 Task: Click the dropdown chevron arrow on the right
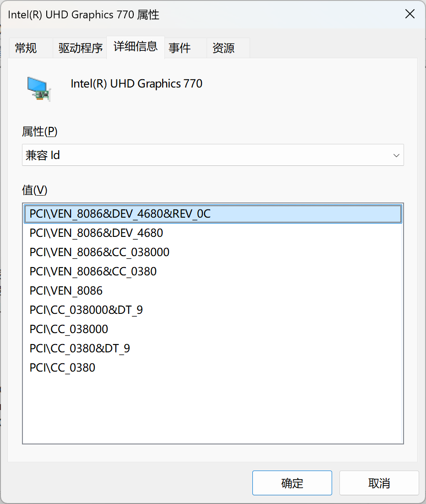click(396, 155)
